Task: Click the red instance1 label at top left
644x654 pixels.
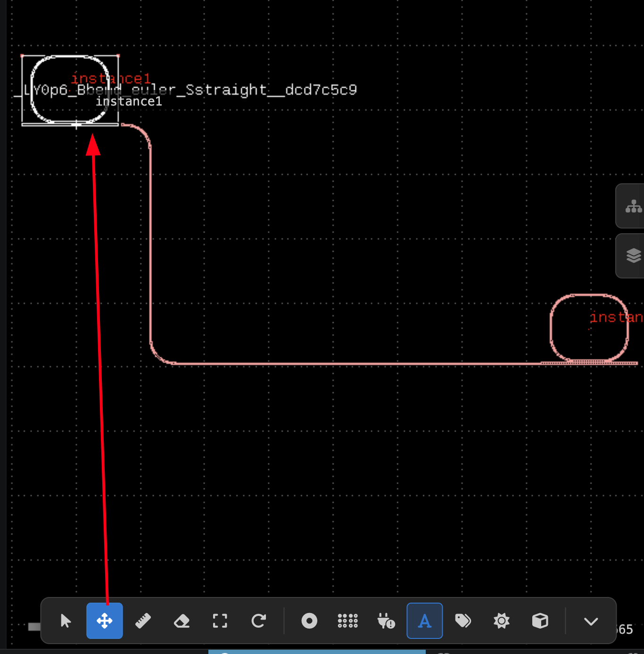Action: (x=111, y=78)
